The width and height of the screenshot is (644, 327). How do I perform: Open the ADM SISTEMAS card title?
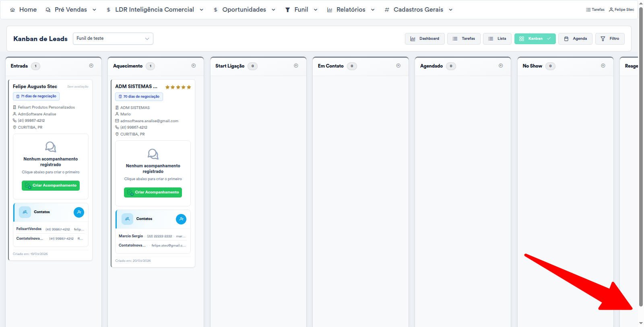(x=136, y=86)
